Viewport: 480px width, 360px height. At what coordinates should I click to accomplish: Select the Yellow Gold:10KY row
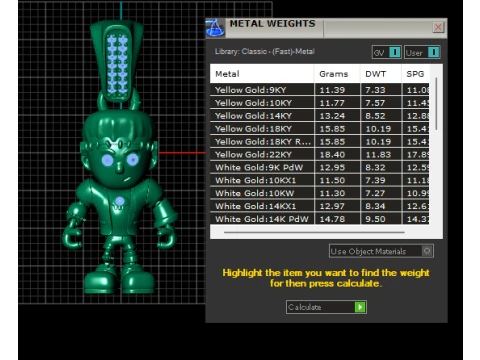[x=319, y=103]
